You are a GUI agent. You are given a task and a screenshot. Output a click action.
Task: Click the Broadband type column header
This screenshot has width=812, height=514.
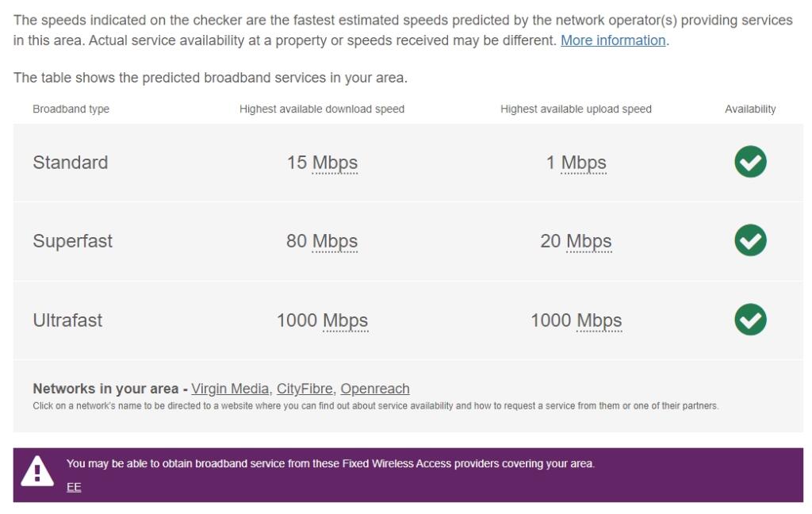tap(71, 109)
